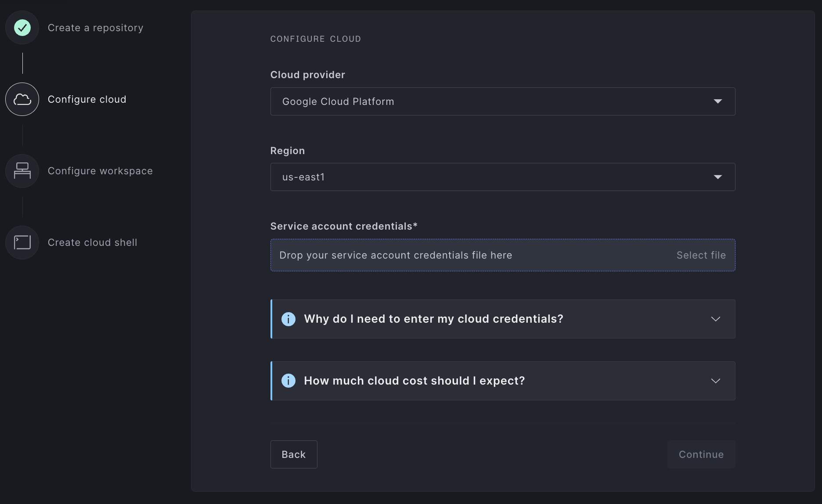Click the Cloud provider dropdown arrow
The height and width of the screenshot is (504, 822).
717,101
